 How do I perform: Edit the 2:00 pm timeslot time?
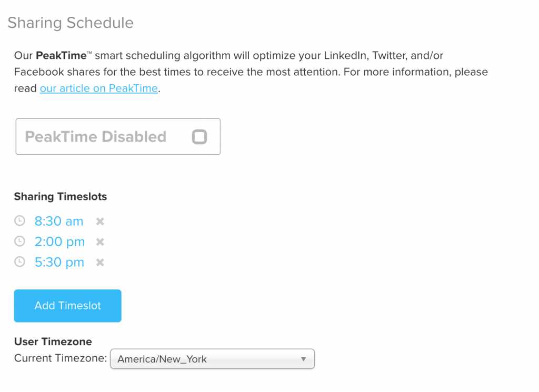coord(59,242)
